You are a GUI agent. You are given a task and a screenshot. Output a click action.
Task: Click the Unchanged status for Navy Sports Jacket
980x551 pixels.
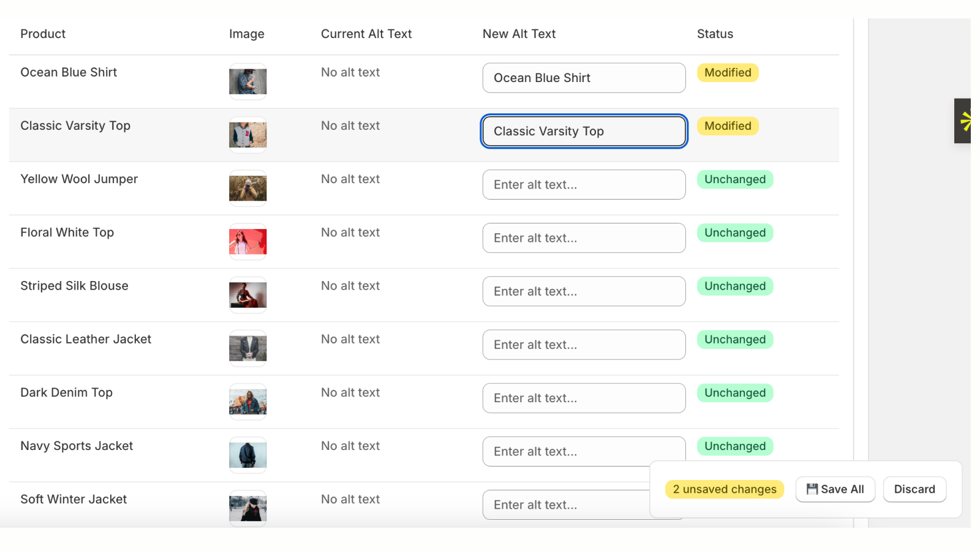pos(735,446)
